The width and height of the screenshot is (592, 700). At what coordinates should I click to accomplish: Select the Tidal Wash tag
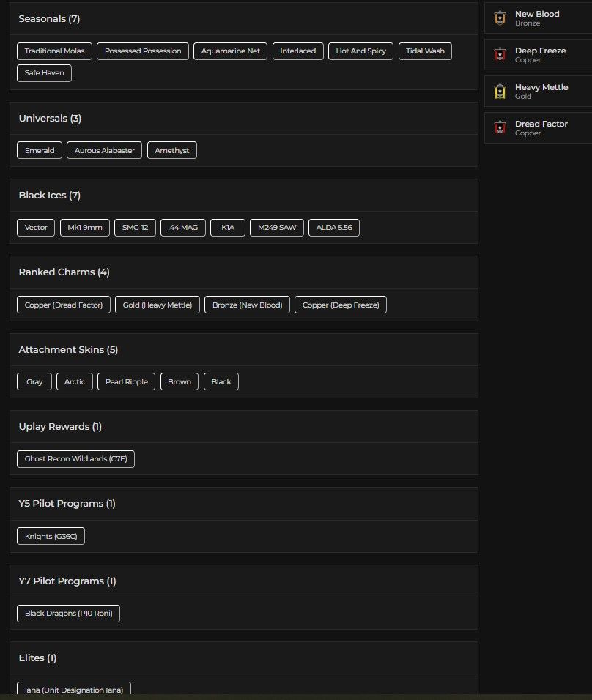pos(426,51)
